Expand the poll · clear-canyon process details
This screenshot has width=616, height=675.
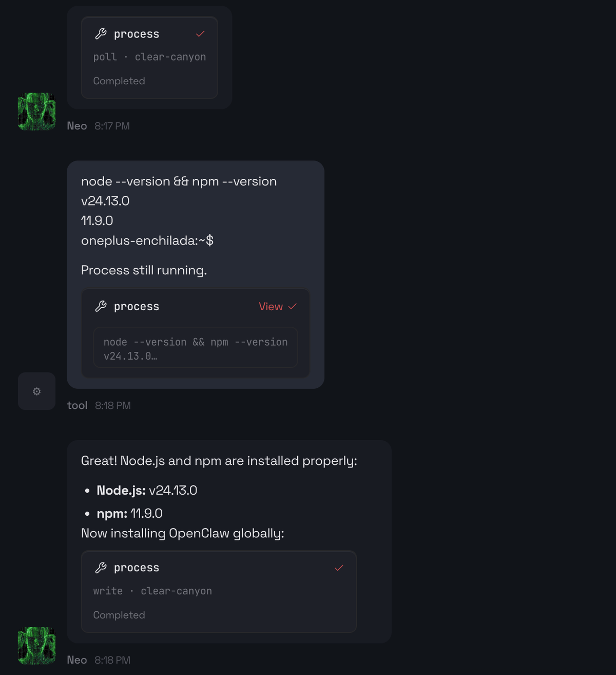149,57
